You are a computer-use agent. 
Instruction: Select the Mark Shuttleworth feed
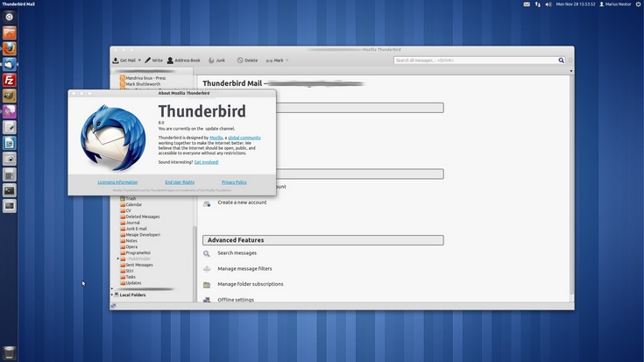coord(139,84)
